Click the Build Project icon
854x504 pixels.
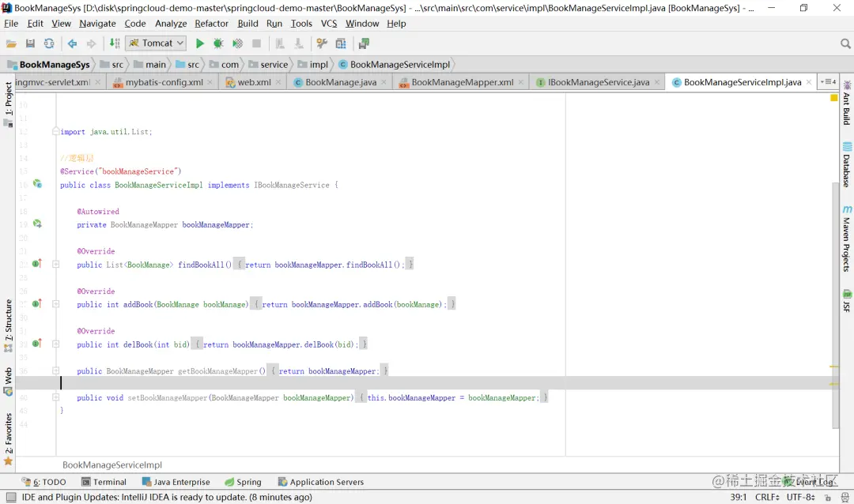pos(115,43)
